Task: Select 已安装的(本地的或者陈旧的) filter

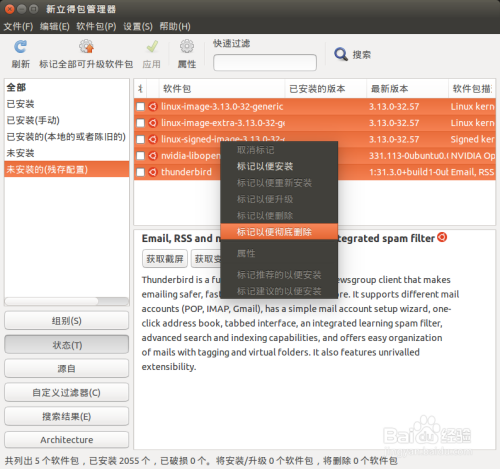Action: 67,137
